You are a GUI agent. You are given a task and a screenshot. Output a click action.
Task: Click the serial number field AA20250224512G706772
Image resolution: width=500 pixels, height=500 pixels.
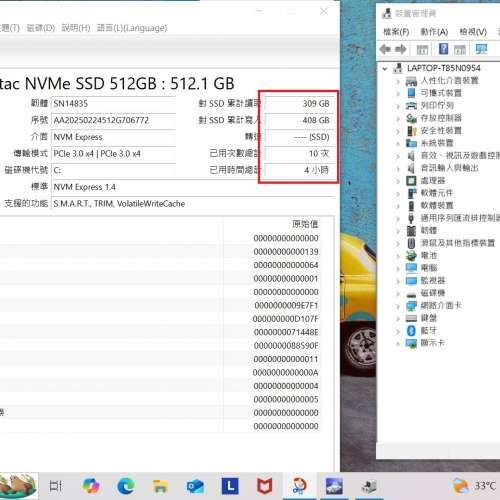point(114,120)
